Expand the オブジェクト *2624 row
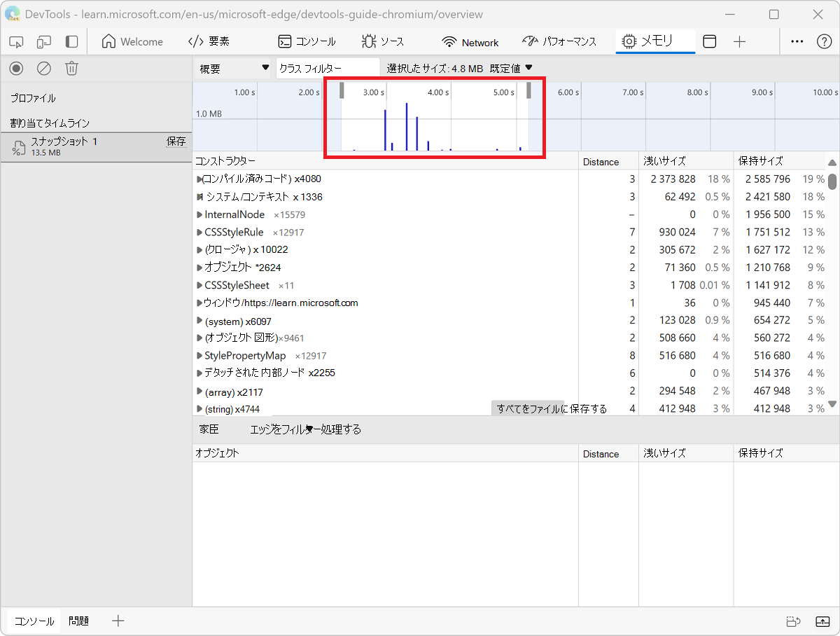The height and width of the screenshot is (636, 840). pyautogui.click(x=199, y=268)
